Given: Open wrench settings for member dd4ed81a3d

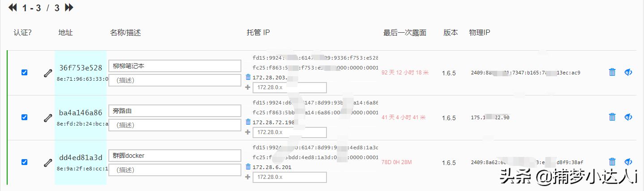Looking at the screenshot, I should (47, 163).
